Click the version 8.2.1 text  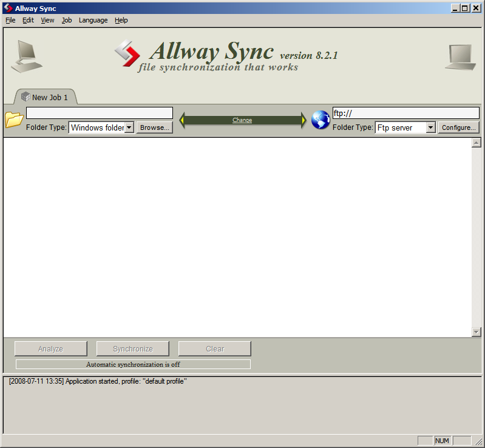(x=308, y=55)
